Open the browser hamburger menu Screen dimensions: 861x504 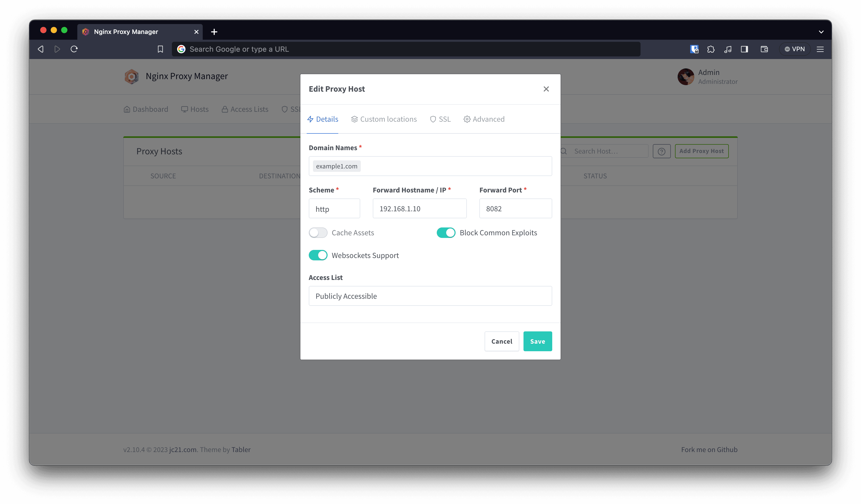pyautogui.click(x=820, y=49)
